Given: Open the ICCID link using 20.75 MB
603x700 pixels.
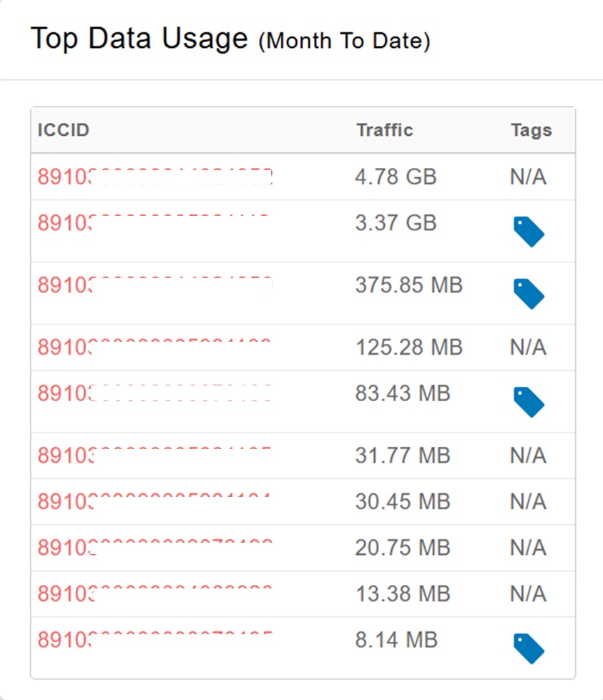Looking at the screenshot, I should [x=155, y=548].
